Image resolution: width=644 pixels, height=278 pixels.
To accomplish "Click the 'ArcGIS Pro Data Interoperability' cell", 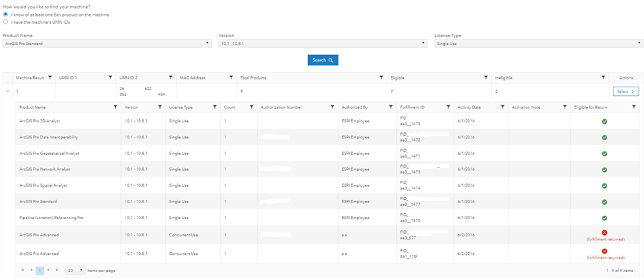I will tap(48, 138).
